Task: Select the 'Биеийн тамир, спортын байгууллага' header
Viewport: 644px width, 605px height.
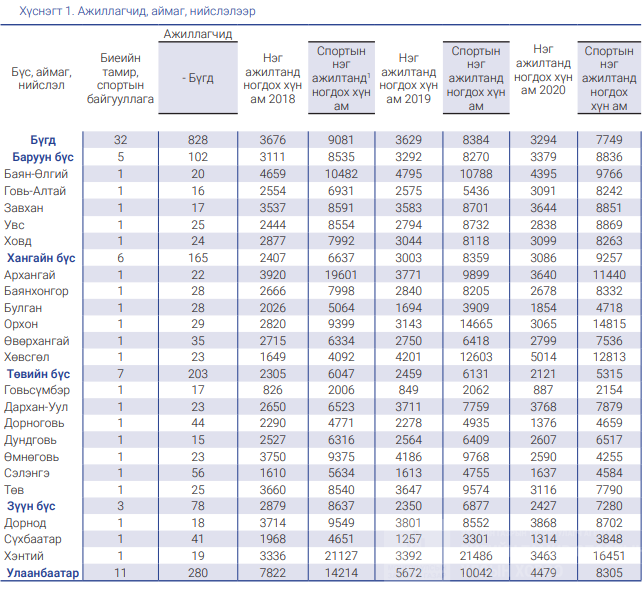Action: pos(120,78)
